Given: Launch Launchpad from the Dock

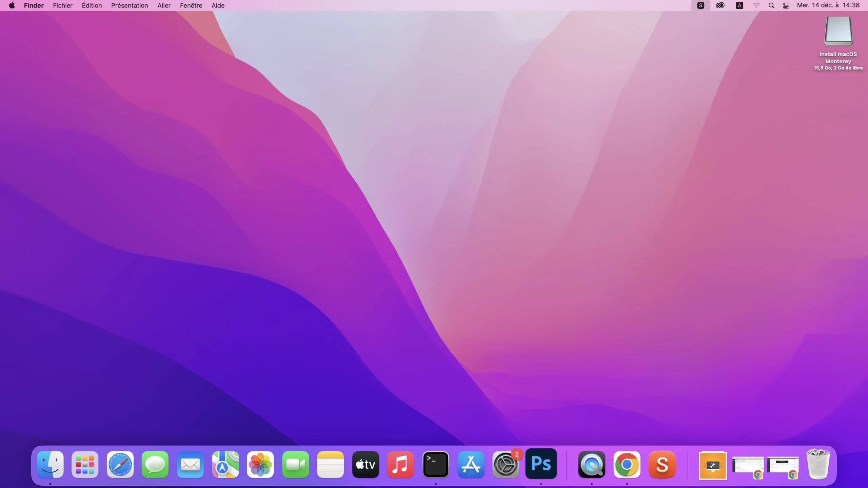Looking at the screenshot, I should [85, 465].
